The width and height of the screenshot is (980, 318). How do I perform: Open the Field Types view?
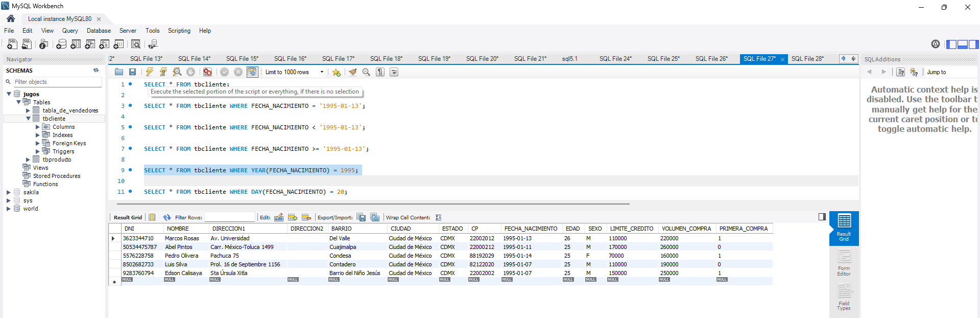pos(844,298)
